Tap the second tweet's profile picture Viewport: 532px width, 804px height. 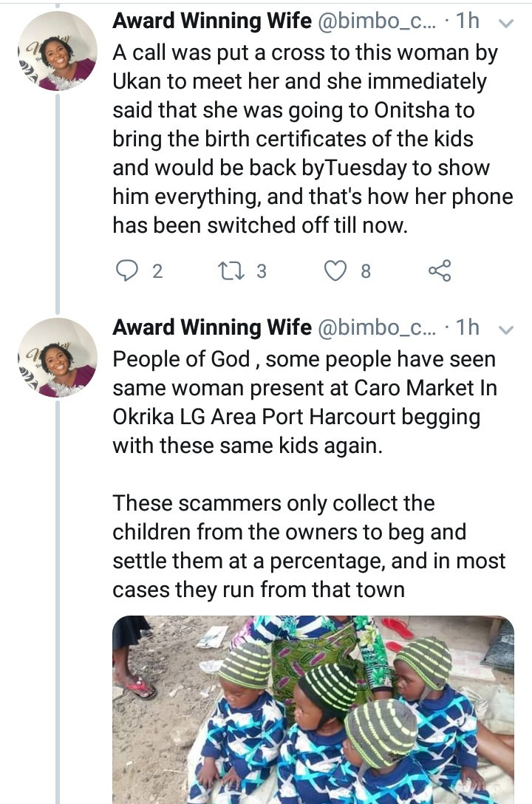point(57,358)
